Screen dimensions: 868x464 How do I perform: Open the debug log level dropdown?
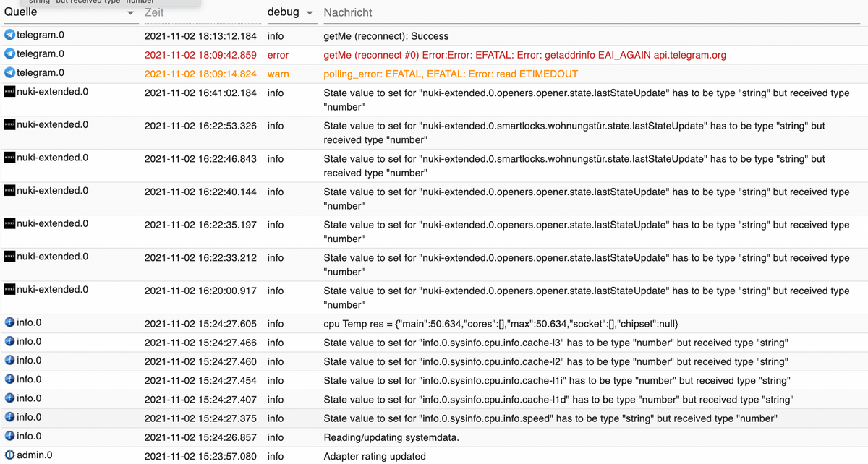[x=291, y=13]
